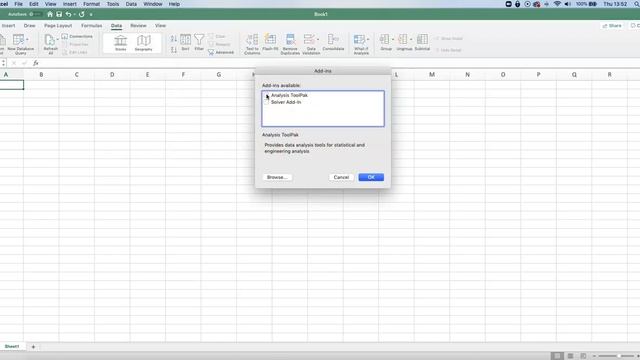
Task: Open the Quick Access Toolbar customize dropdown
Action: click(91, 15)
